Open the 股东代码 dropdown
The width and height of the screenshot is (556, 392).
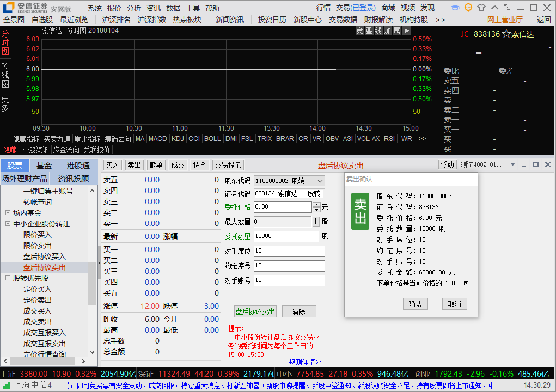click(320, 181)
